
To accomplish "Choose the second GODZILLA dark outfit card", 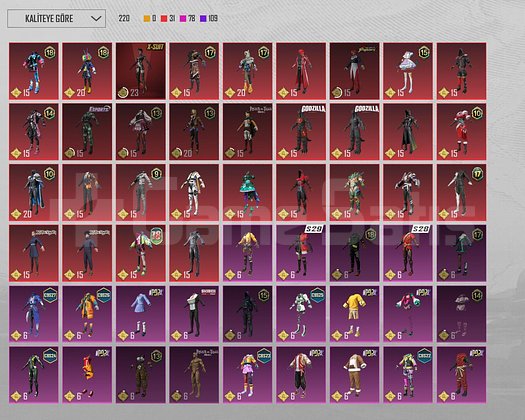I will tap(355, 132).
